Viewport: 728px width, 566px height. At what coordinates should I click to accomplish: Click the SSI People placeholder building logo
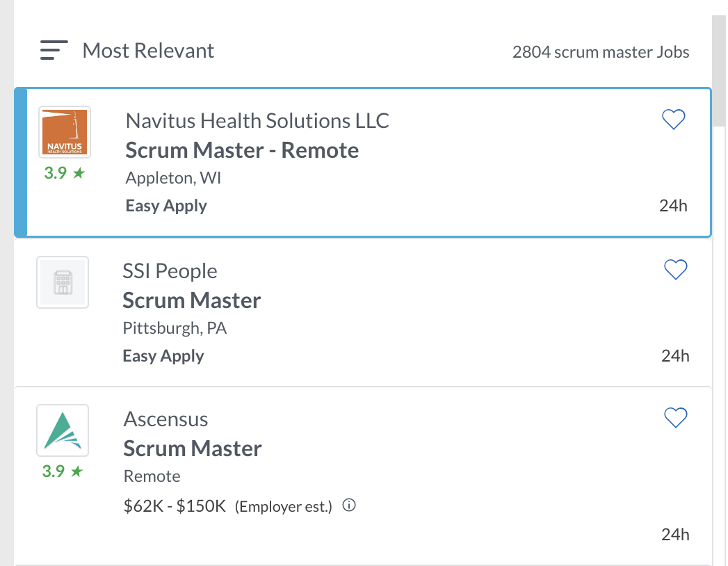[x=63, y=282]
